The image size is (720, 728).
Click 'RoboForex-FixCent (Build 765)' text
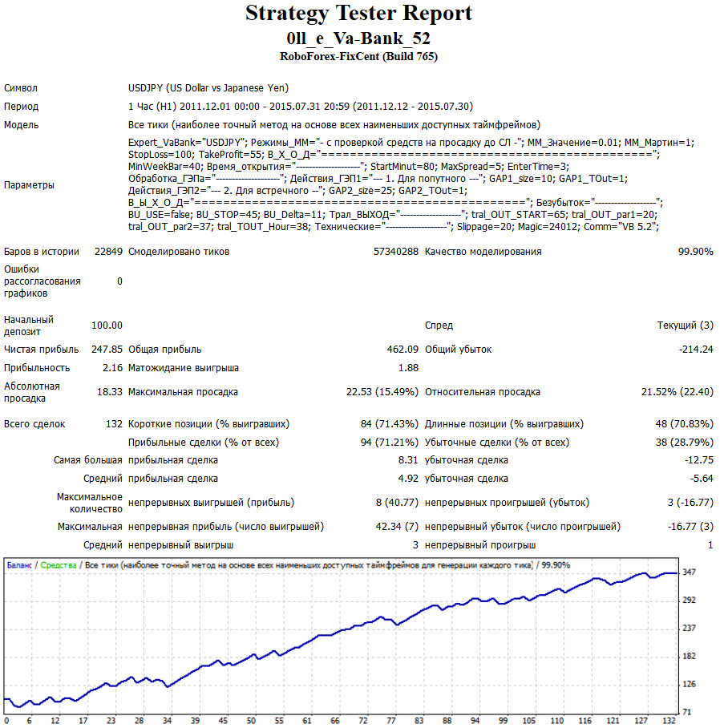coord(358,57)
